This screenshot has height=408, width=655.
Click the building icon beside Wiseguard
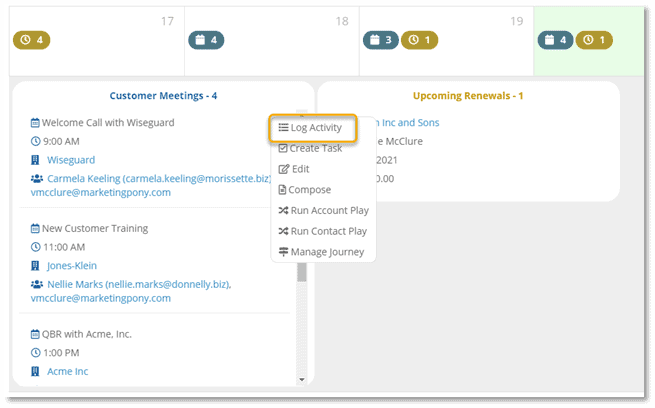coord(35,160)
